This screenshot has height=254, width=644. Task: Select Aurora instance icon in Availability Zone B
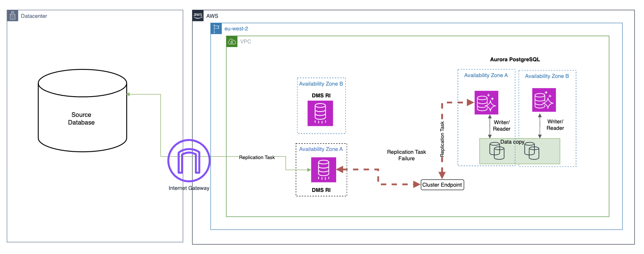[x=544, y=100]
